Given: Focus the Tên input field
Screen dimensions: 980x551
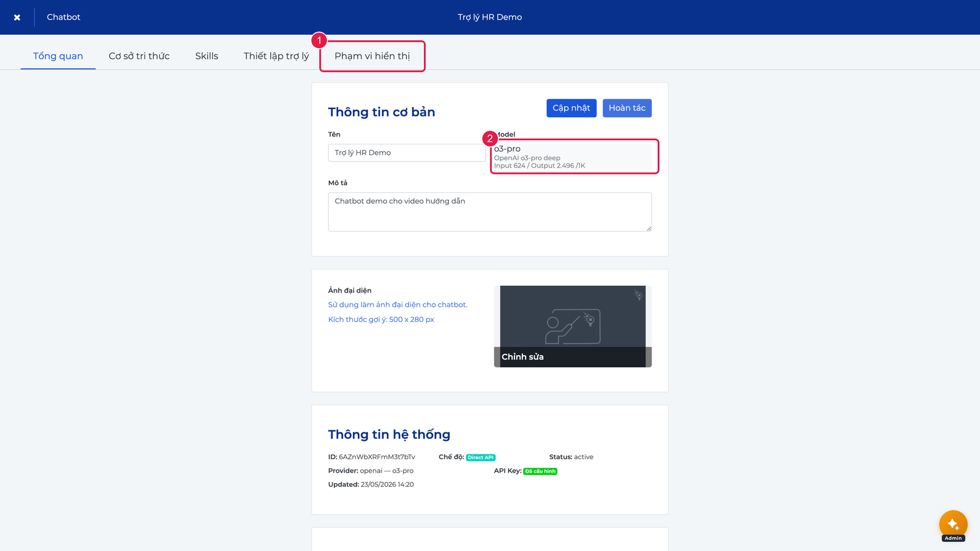Looking at the screenshot, I should (x=407, y=152).
